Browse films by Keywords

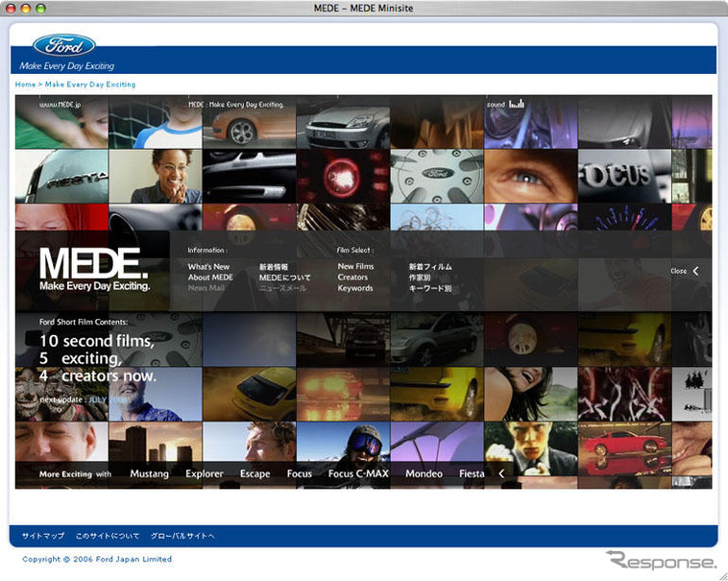pyautogui.click(x=354, y=288)
